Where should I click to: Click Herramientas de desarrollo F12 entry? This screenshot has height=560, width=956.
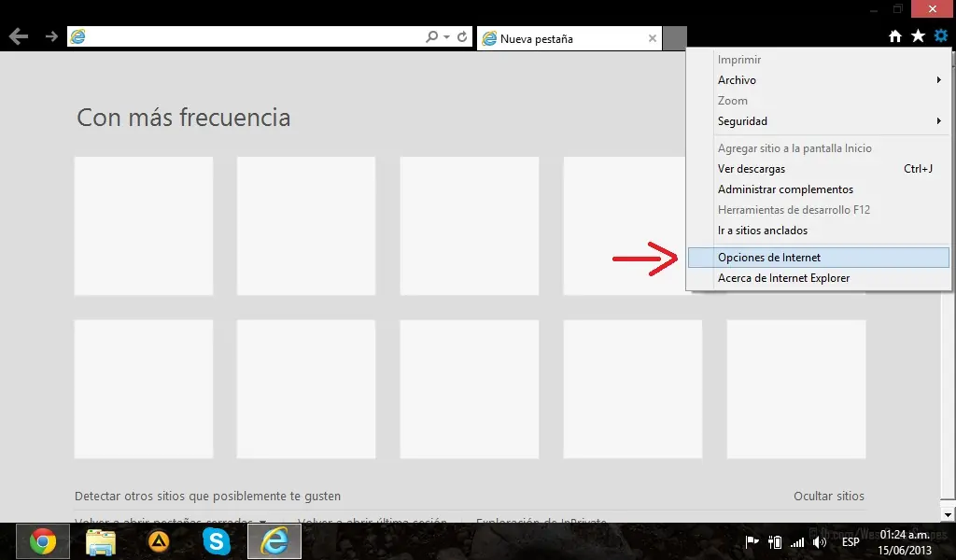pos(818,210)
